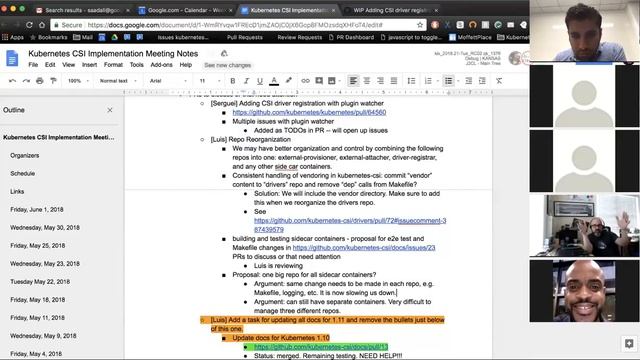The image size is (640, 360).
Task: Bookmark the page with the star icon
Action: point(420,25)
